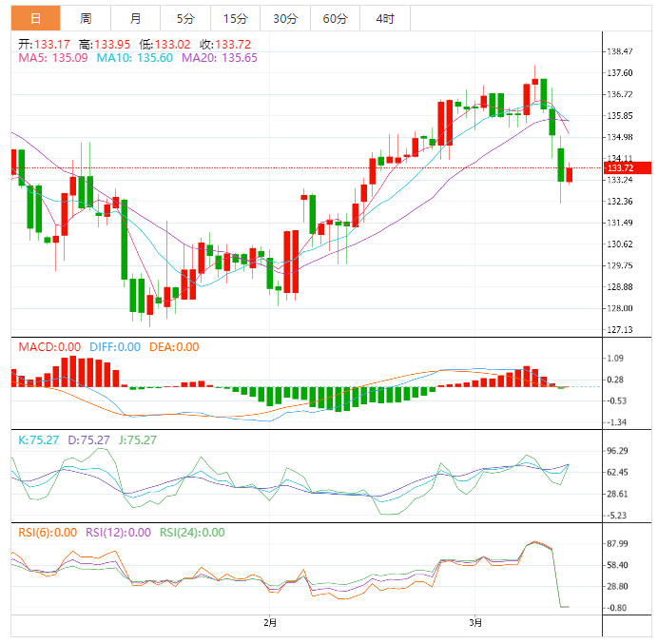This screenshot has height=644, width=658.
Task: Open the 15分 interval tab
Action: [x=236, y=18]
